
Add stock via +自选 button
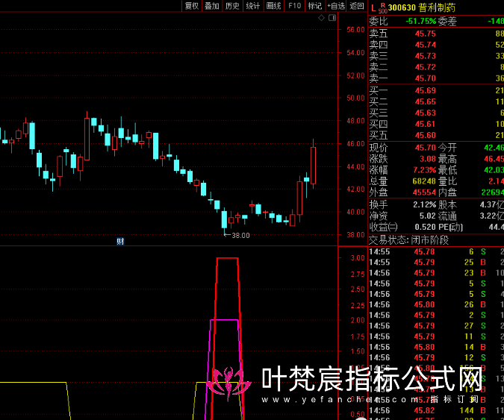tap(336, 6)
